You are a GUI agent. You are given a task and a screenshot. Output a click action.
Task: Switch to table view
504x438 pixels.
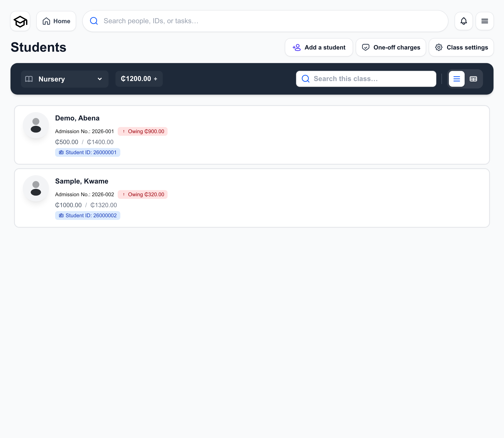tap(473, 79)
